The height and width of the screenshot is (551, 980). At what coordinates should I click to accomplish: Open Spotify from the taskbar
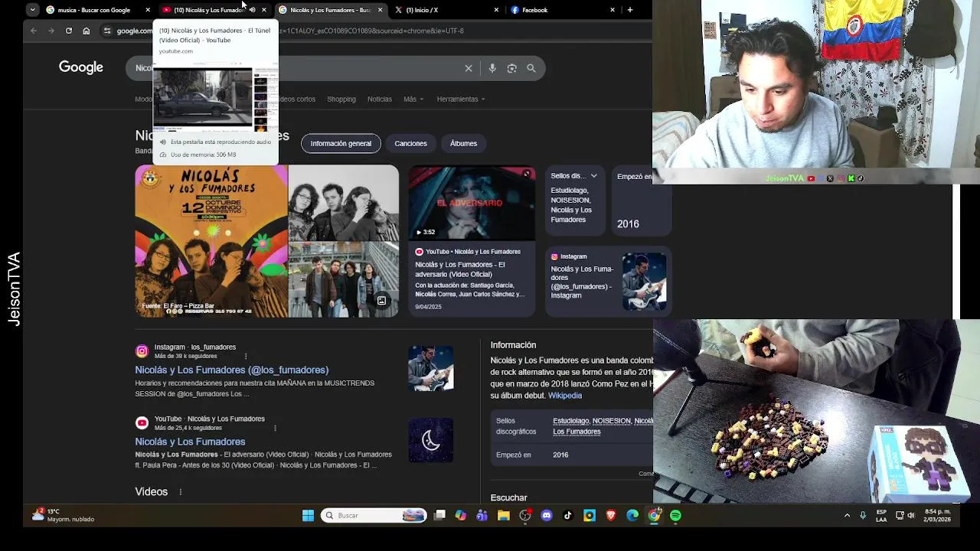675,516
